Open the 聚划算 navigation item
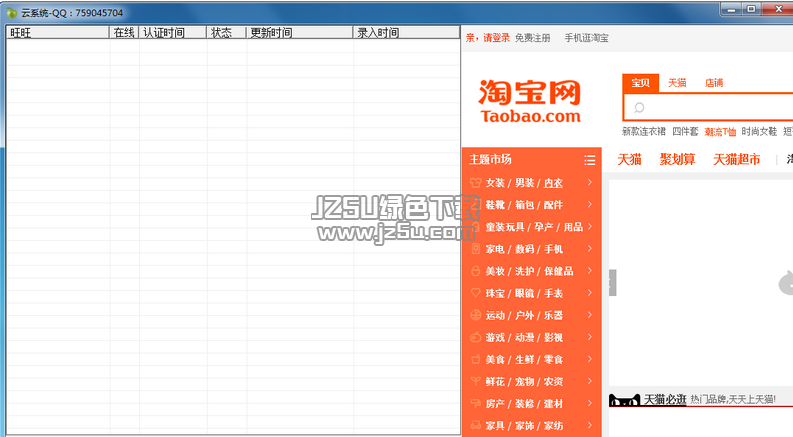The height and width of the screenshot is (437, 793). click(x=677, y=160)
